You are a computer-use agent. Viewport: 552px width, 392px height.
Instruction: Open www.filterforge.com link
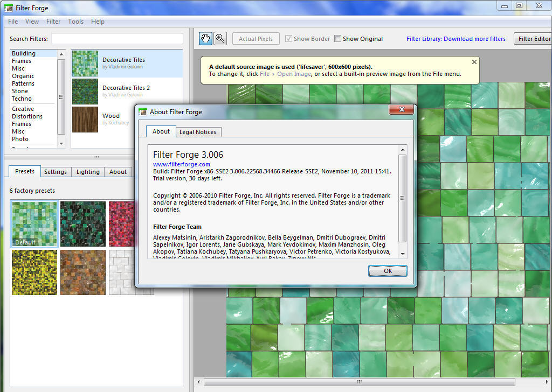tap(182, 164)
